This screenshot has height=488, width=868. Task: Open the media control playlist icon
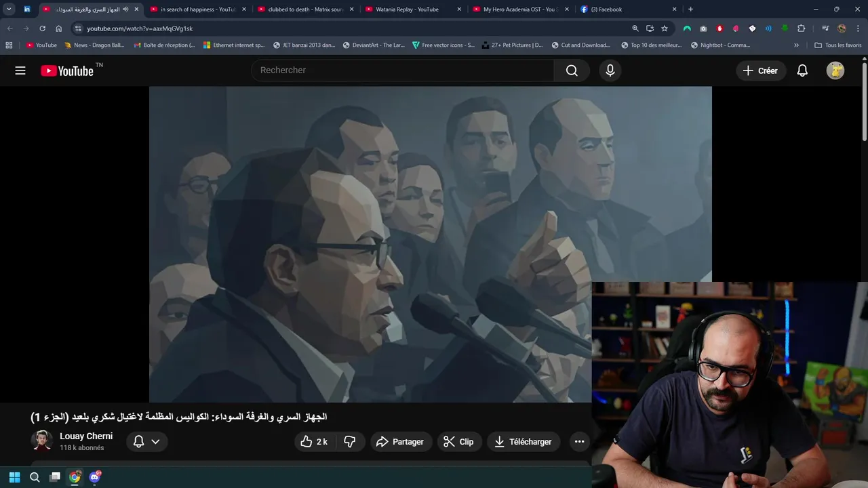825,28
